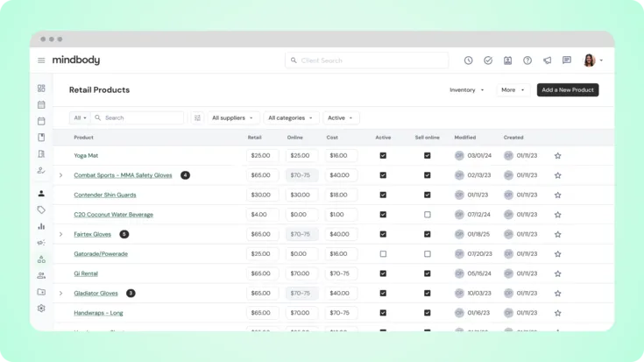Viewport: 644px width, 362px height.
Task: Edit the Yoga Mat retail price field
Action: 263,155
